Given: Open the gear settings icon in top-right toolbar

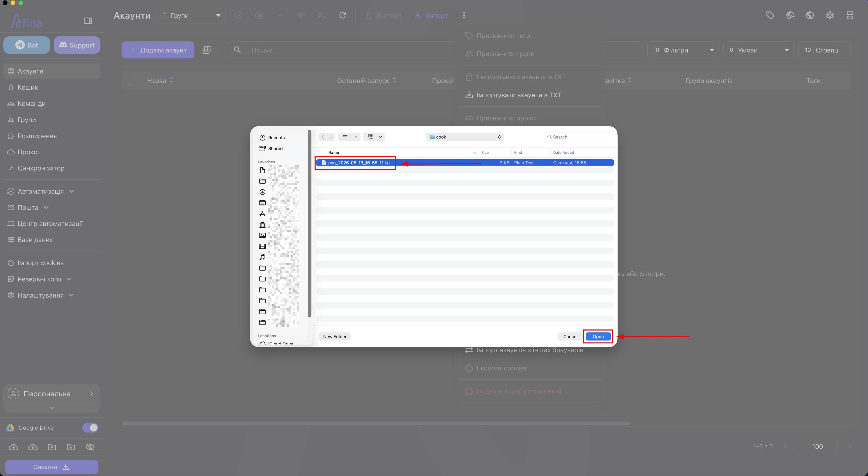Looking at the screenshot, I should 830,16.
